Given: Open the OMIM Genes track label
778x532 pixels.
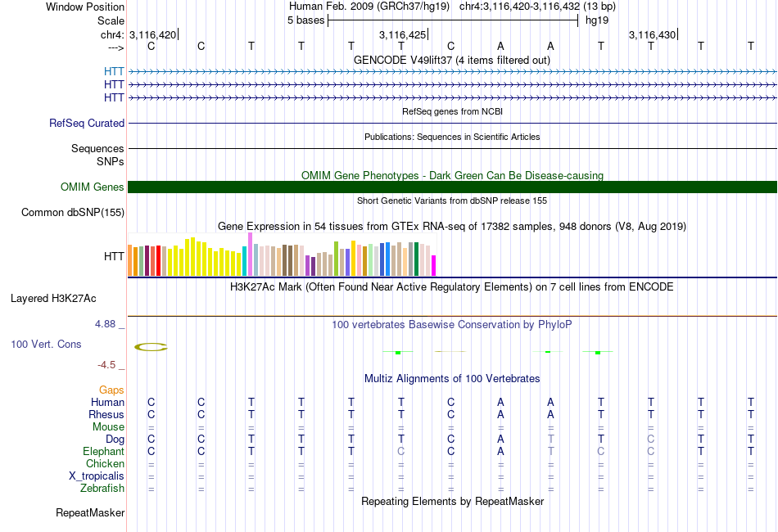Looking at the screenshot, I should point(93,187).
